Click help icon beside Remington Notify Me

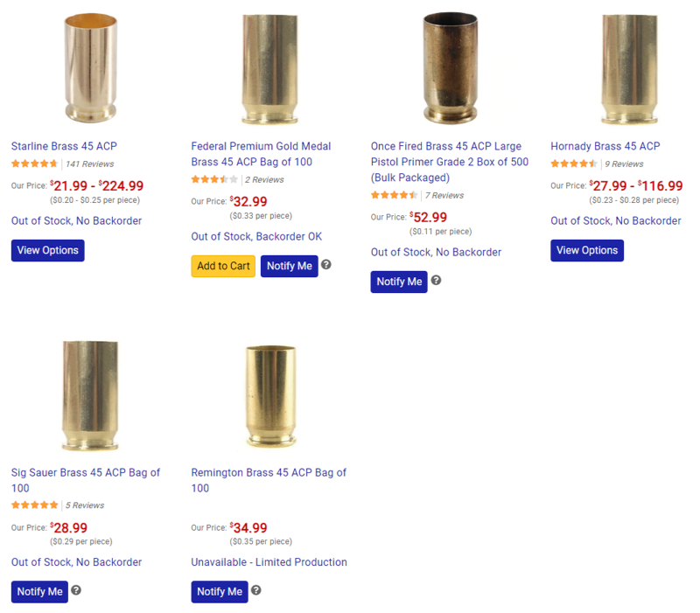(x=256, y=590)
